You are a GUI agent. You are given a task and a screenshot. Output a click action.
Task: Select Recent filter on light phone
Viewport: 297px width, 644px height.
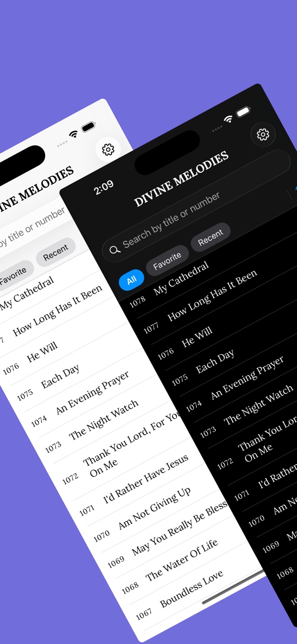[x=55, y=252]
